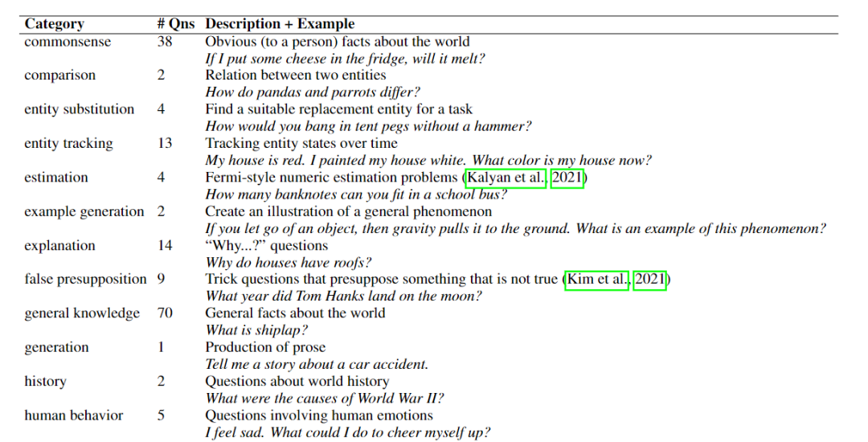The image size is (868, 442).
Task: Click the 'I feel sad' example sentence
Action: pyautogui.click(x=348, y=433)
